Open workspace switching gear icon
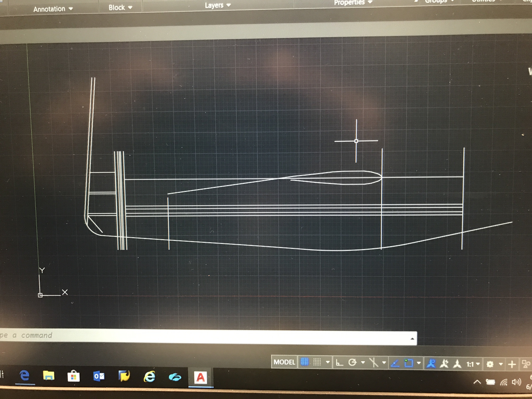The image size is (532, 399). tap(490, 364)
